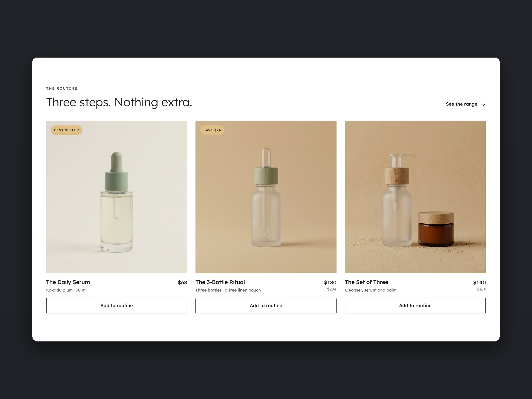Add The 3-Bottle Ritual to routine
Viewport: 532px width, 399px height.
(x=266, y=306)
